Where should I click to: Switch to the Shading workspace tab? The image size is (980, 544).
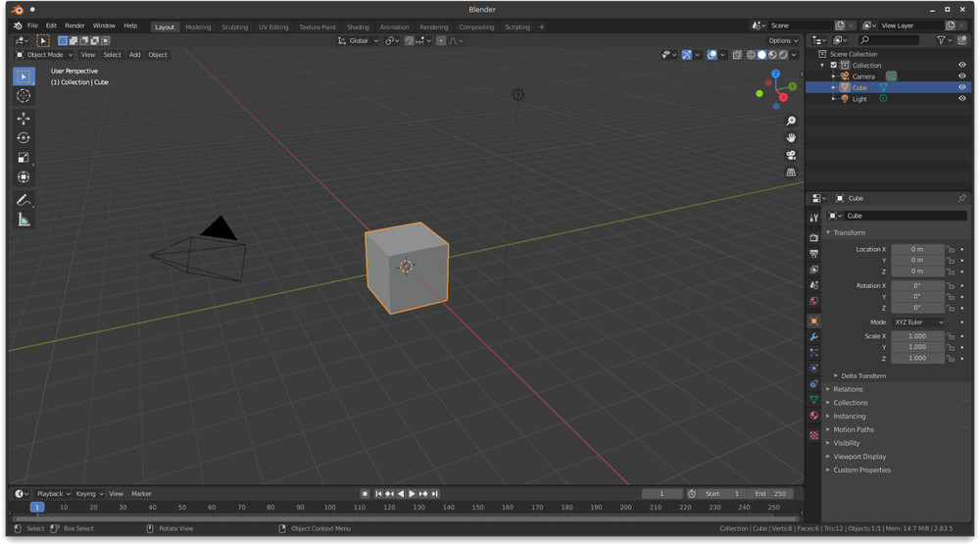tap(358, 27)
